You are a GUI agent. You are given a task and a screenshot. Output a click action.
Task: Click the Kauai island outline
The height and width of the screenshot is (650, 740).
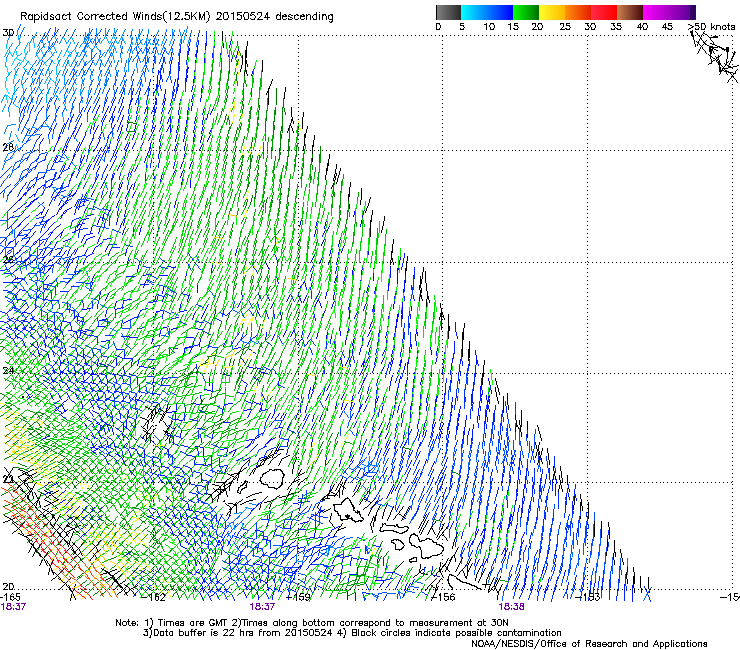(272, 478)
